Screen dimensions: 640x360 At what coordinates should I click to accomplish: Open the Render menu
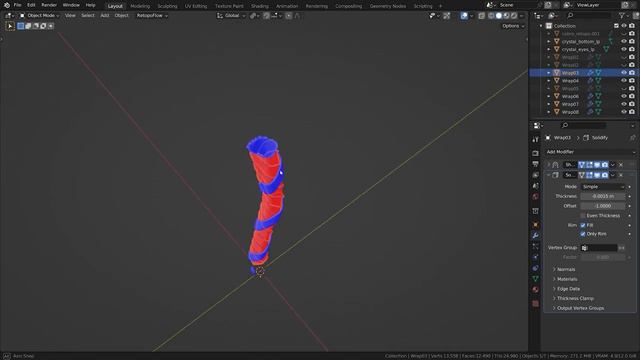49,5
